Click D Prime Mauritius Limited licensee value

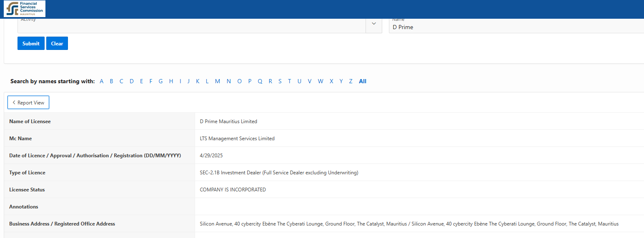tap(228, 121)
